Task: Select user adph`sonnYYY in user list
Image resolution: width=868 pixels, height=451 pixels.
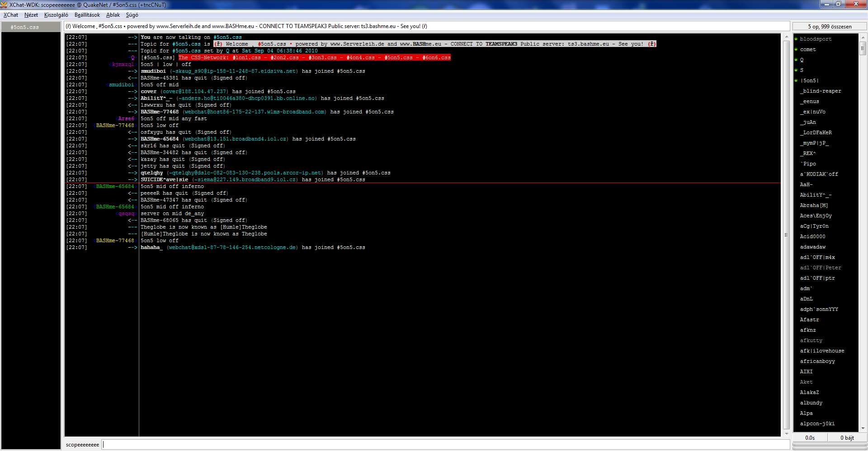Action: [819, 309]
